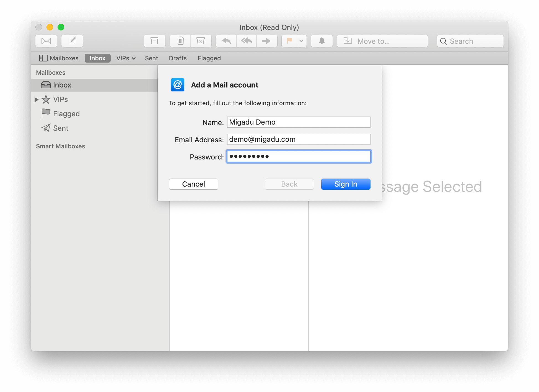
Task: Open the Move to… dropdown
Action: pyautogui.click(x=382, y=41)
